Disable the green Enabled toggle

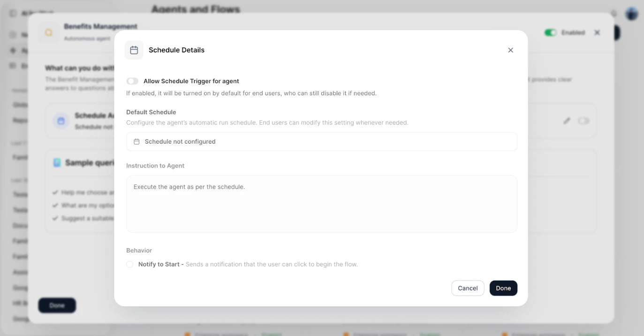[551, 32]
